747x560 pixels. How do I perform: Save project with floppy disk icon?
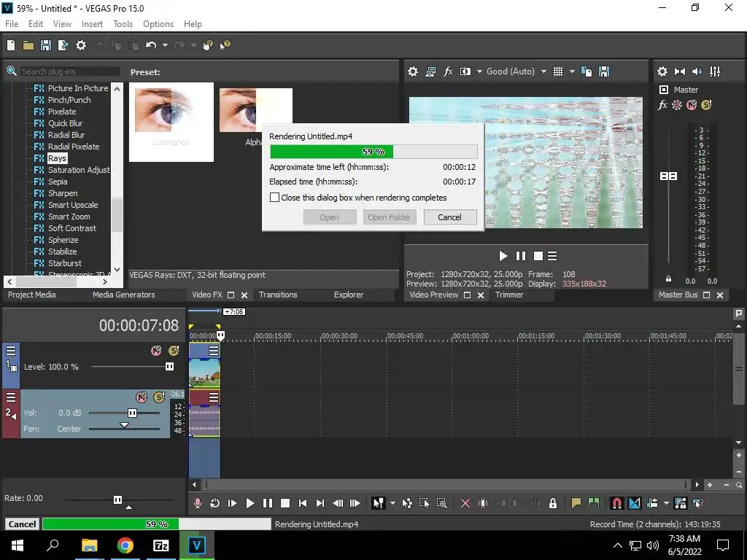click(46, 45)
